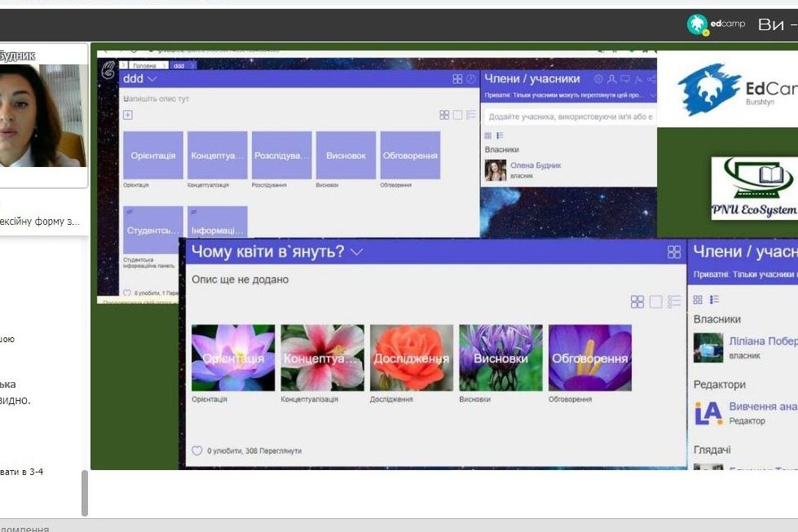The height and width of the screenshot is (532, 798).
Task: Open Олена Будник's member profile link
Action: point(536,165)
